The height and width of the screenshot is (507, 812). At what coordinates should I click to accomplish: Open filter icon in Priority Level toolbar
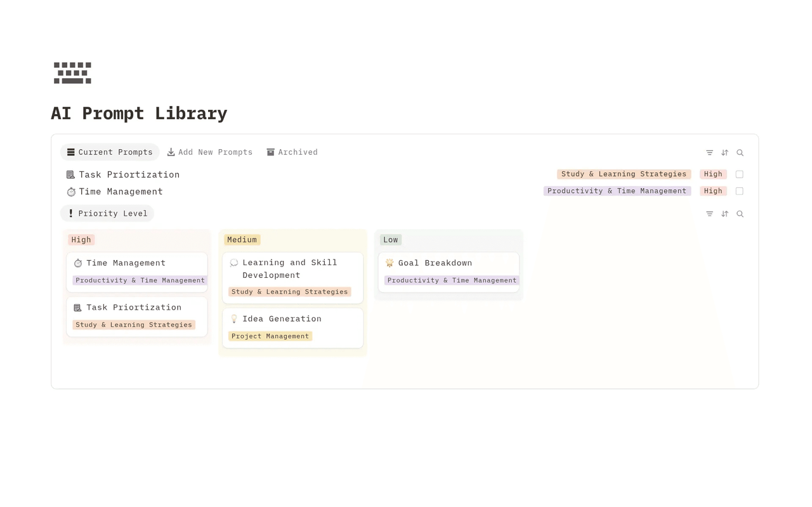click(x=709, y=214)
